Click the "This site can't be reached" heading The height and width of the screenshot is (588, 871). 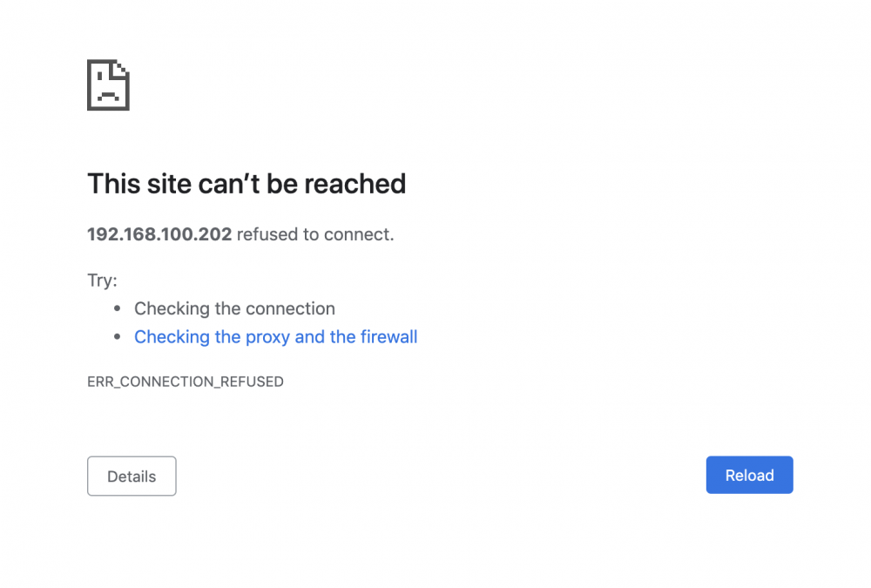point(246,184)
